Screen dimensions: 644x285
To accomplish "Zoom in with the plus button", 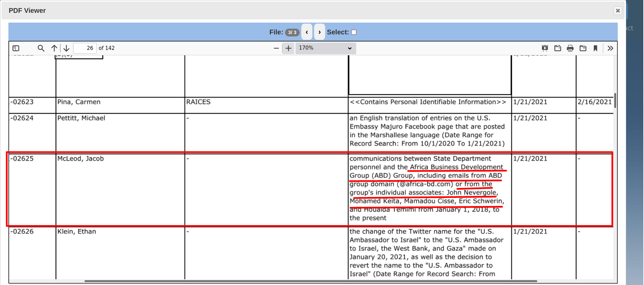I will click(x=288, y=48).
